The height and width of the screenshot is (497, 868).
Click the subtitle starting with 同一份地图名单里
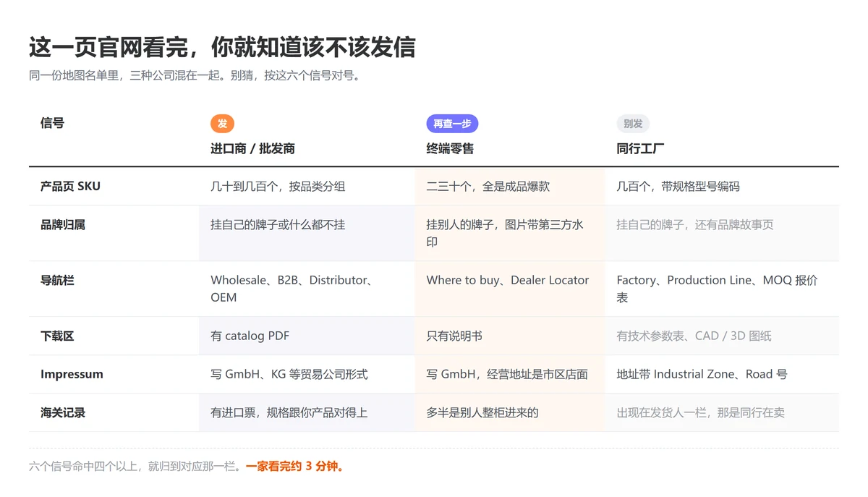195,75
